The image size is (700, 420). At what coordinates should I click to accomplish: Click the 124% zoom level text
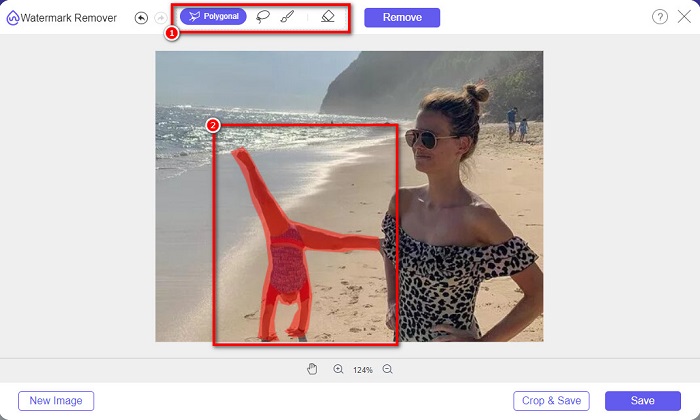(x=362, y=370)
